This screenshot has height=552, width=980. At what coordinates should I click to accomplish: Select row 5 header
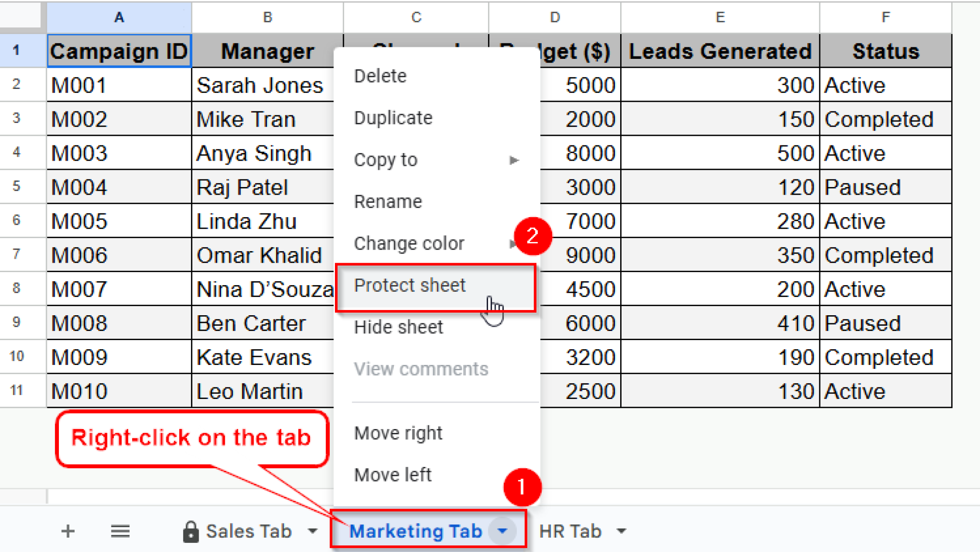[x=17, y=186]
